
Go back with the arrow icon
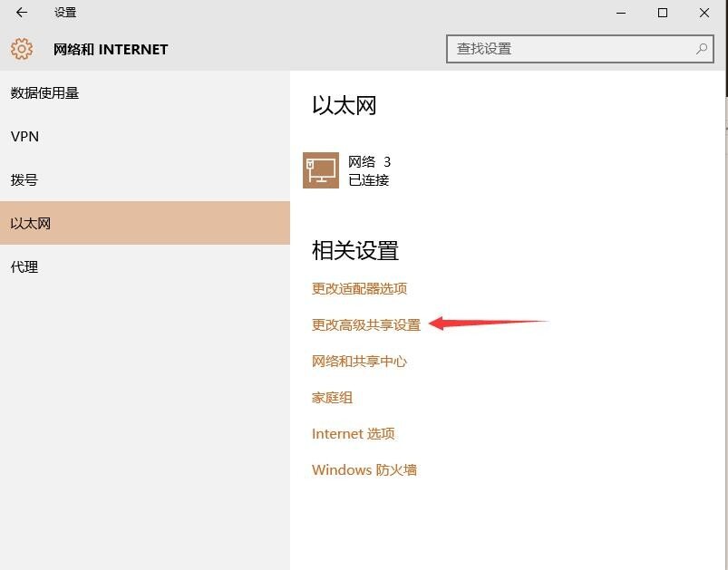pos(22,13)
